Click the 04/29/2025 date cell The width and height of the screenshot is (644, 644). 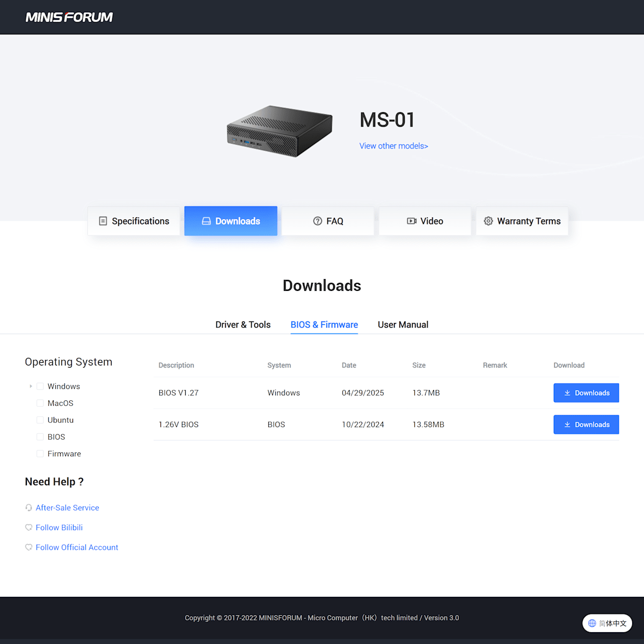coord(363,393)
